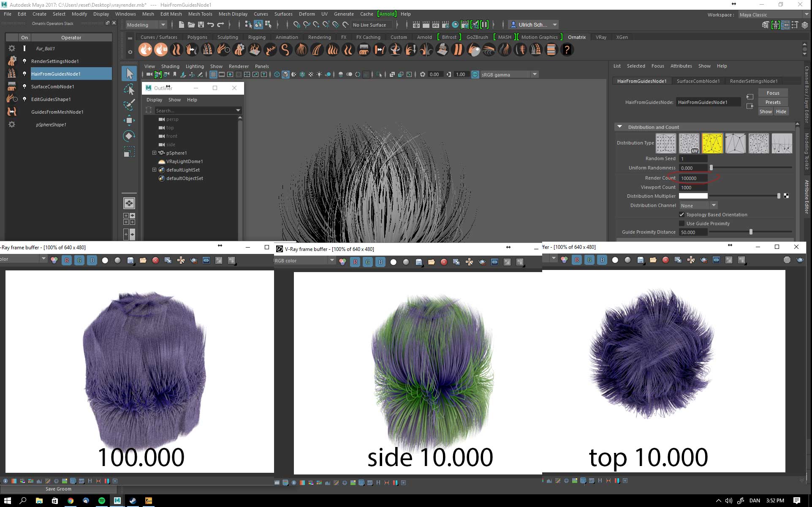Select the Lasso selection tool
The image size is (812, 507).
coord(129,89)
